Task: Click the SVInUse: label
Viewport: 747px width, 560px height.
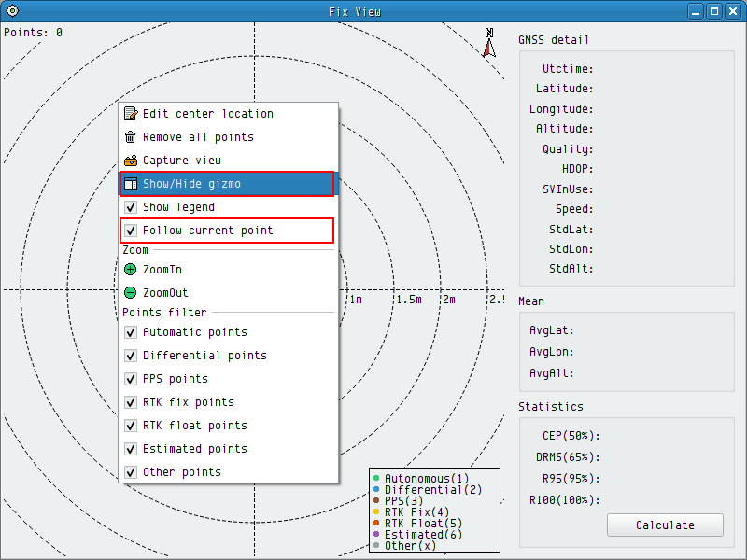Action: coord(568,189)
